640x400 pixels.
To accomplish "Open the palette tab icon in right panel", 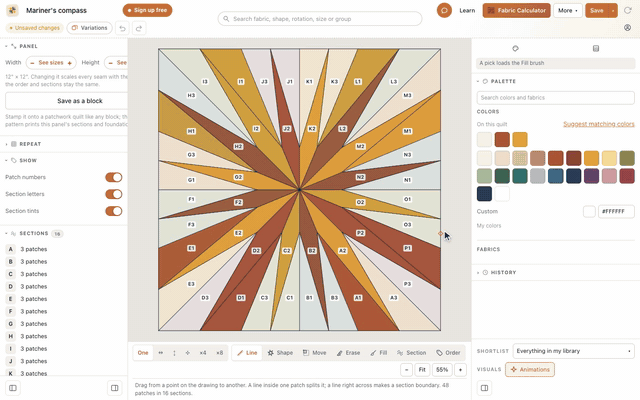I will (515, 49).
